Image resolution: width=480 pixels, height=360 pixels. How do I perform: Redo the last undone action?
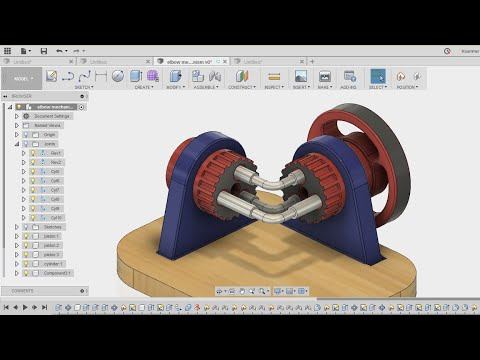(x=77, y=51)
